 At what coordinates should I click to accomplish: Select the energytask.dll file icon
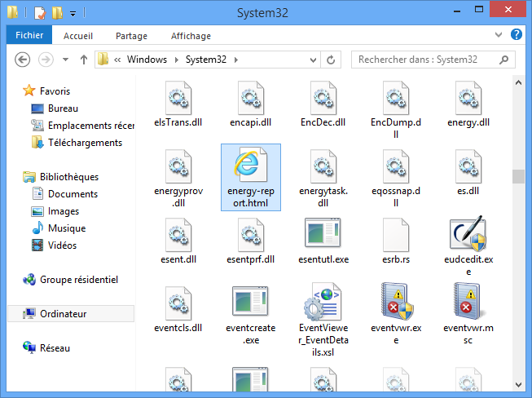(x=323, y=166)
